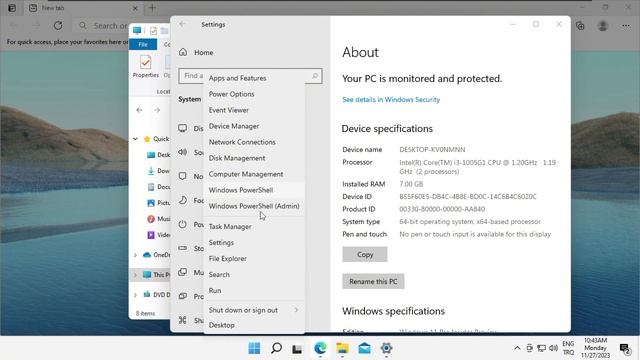
Task: Open Edge settings and more menu
Action: coord(626,26)
